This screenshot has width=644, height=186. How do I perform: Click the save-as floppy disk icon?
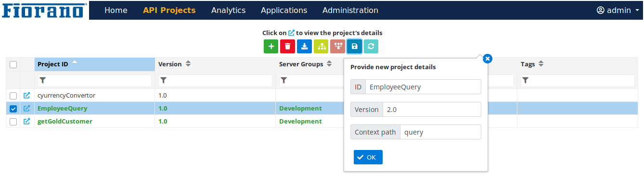(354, 46)
